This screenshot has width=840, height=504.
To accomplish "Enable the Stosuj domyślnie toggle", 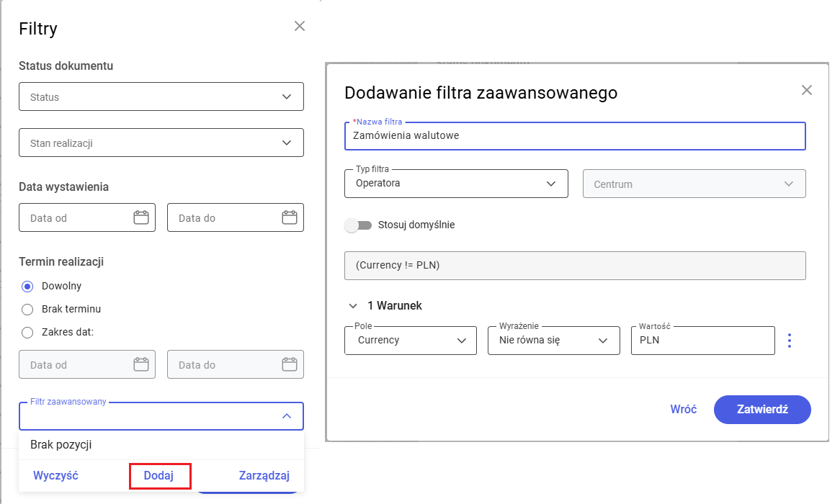I will click(x=358, y=225).
